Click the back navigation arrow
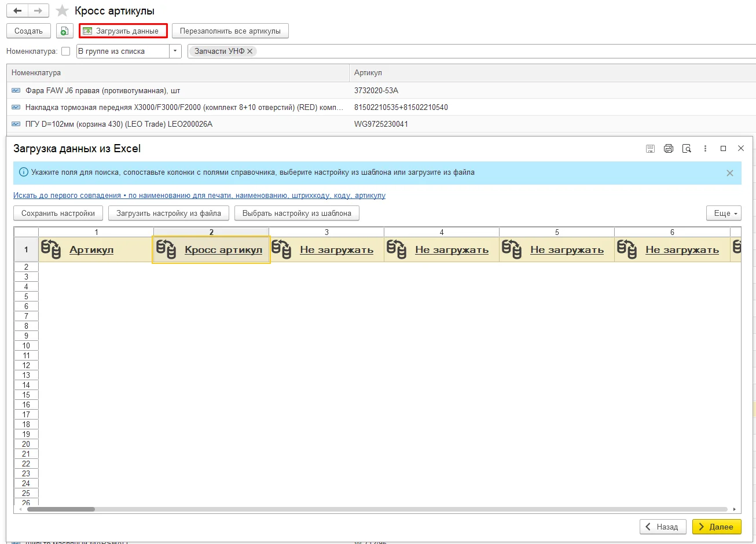 [x=17, y=11]
